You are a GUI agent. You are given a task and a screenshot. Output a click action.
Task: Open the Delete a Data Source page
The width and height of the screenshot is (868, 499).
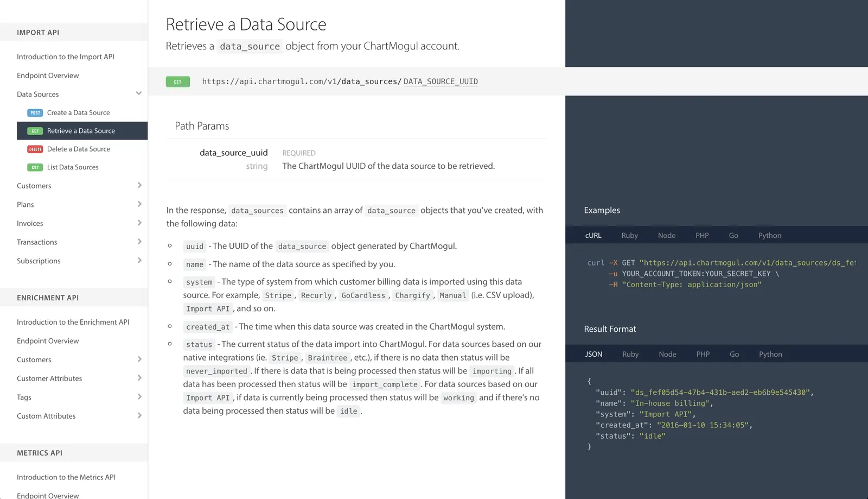coord(79,149)
